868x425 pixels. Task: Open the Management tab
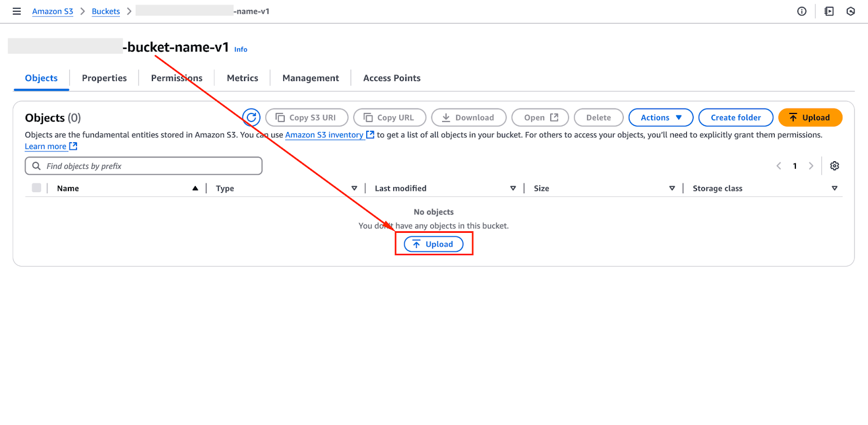pos(311,78)
